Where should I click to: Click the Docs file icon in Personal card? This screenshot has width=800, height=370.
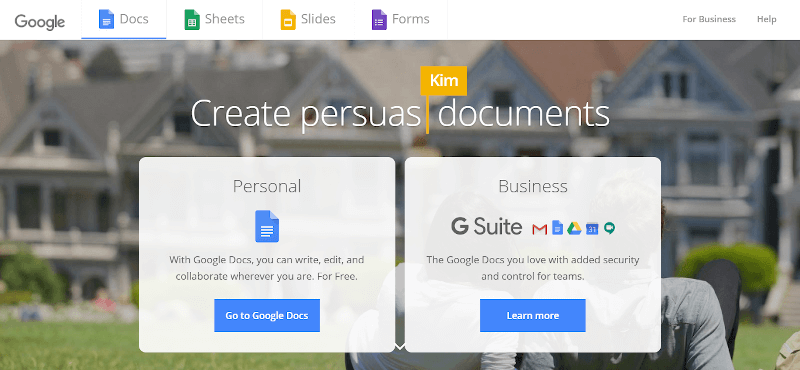(x=267, y=226)
